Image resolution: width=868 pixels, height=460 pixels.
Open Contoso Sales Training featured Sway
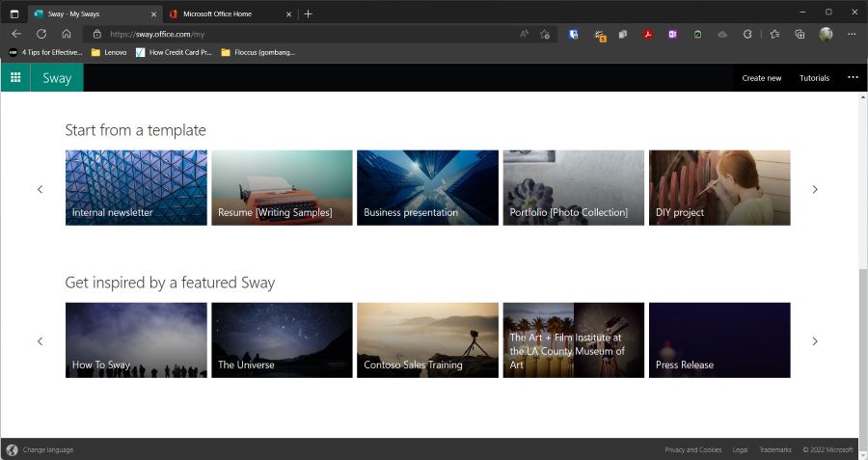[x=427, y=339]
